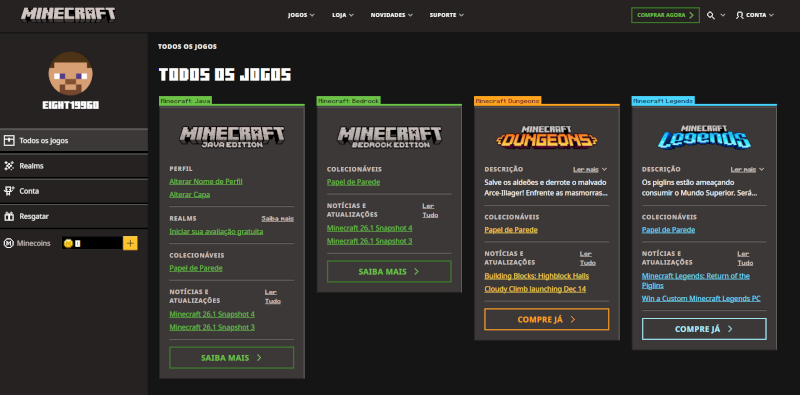Viewport: 800px width, 395px height.
Task: Click Ler Tudo on Bedrock card
Action: click(x=430, y=210)
